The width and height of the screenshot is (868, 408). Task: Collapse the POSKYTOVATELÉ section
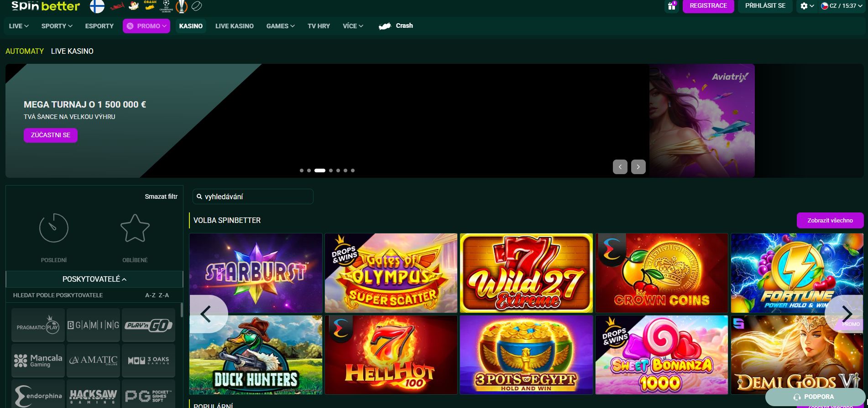(x=94, y=279)
